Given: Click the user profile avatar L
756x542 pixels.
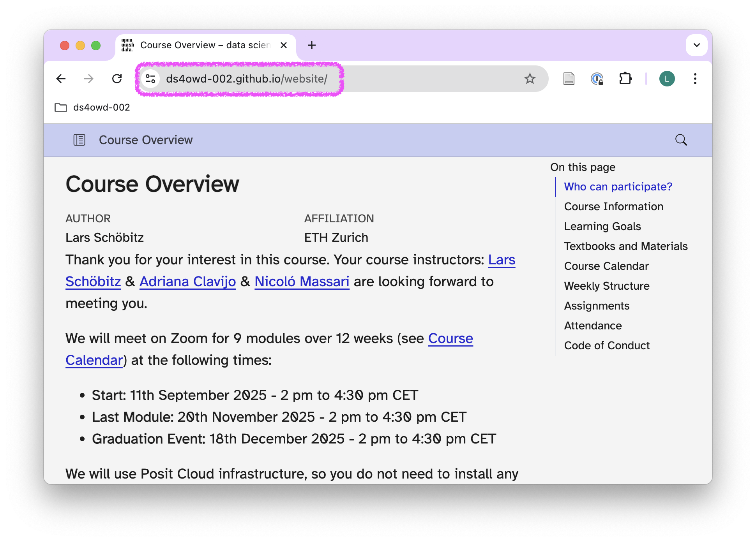Looking at the screenshot, I should click(x=667, y=79).
